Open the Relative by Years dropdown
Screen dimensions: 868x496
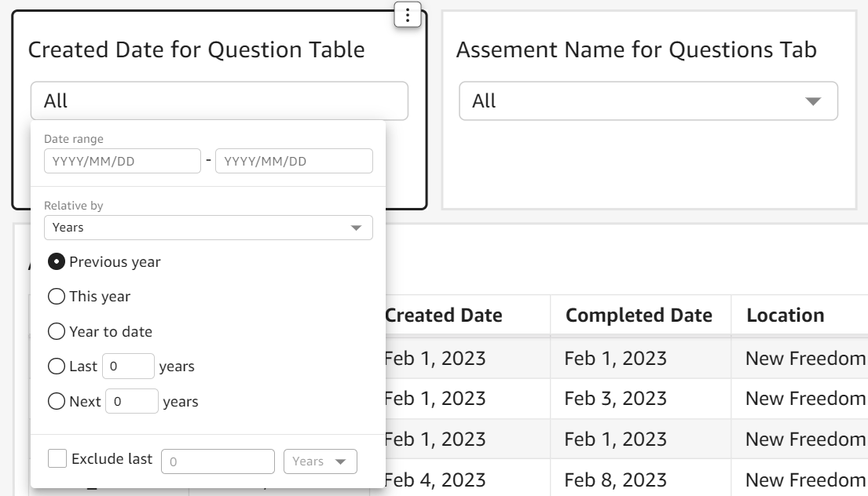tap(208, 228)
